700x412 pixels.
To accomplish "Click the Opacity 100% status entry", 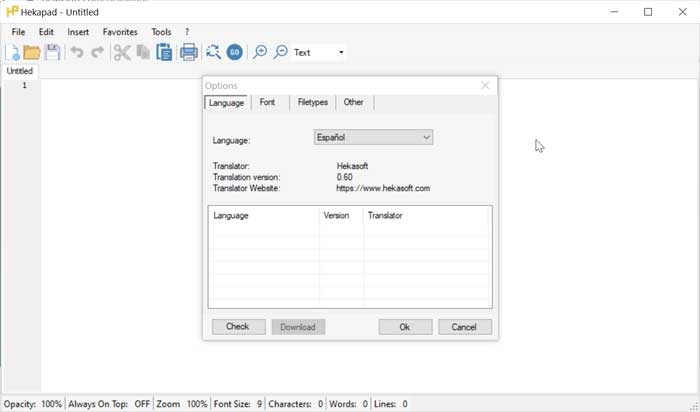I will point(33,404).
